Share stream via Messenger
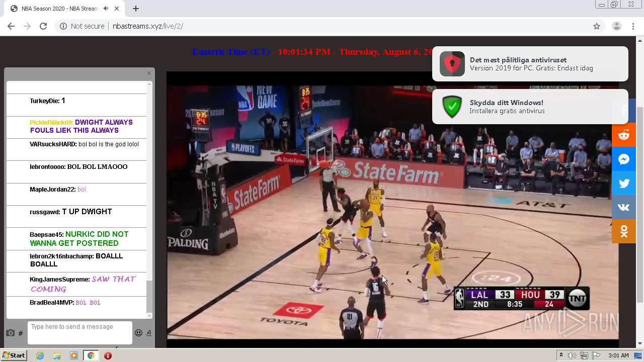This screenshot has height=362, width=644. tap(624, 159)
